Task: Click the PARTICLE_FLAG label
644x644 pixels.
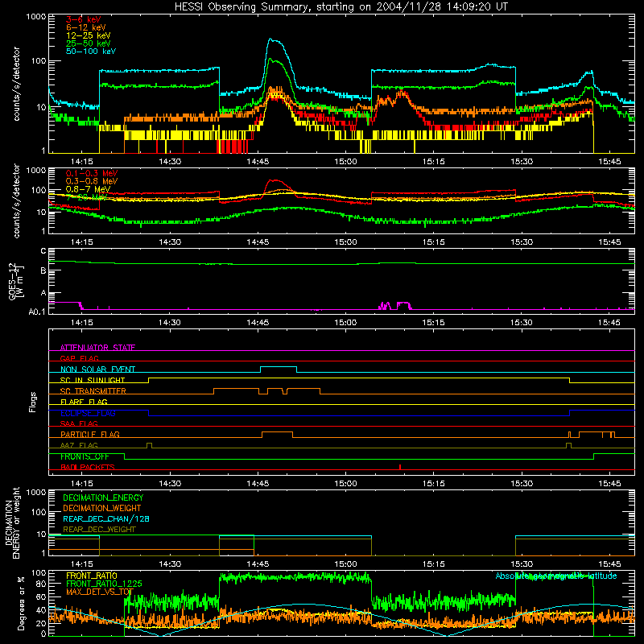Action: click(x=90, y=435)
